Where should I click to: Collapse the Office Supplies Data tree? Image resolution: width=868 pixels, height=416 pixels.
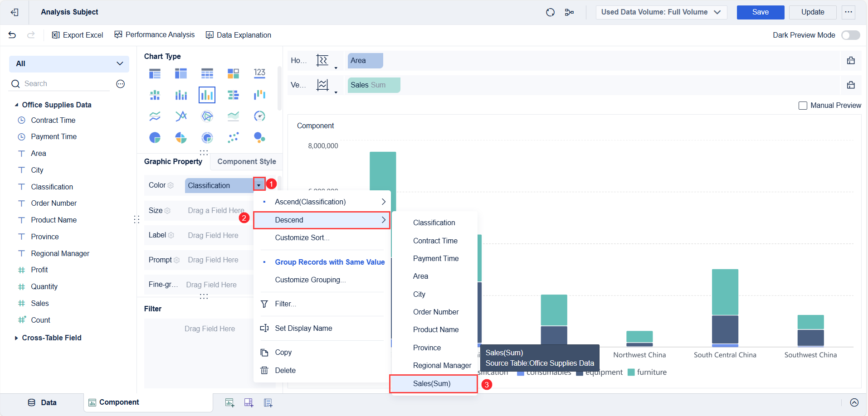coord(17,105)
